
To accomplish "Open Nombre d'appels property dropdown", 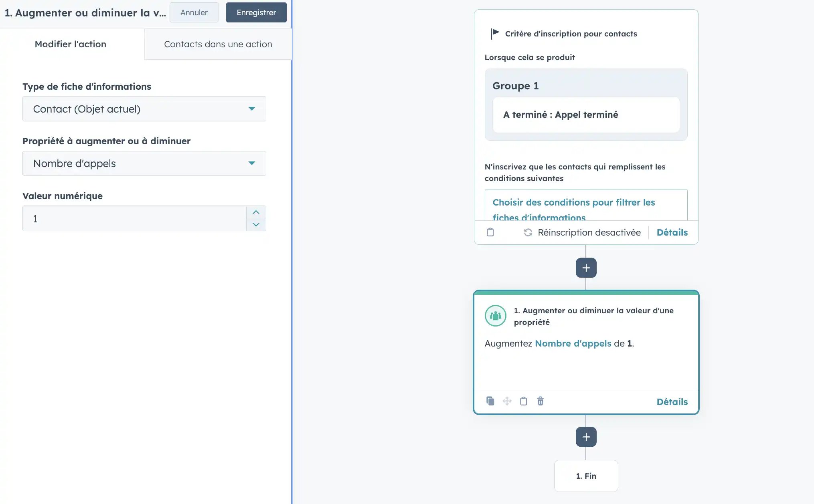I will pos(144,163).
